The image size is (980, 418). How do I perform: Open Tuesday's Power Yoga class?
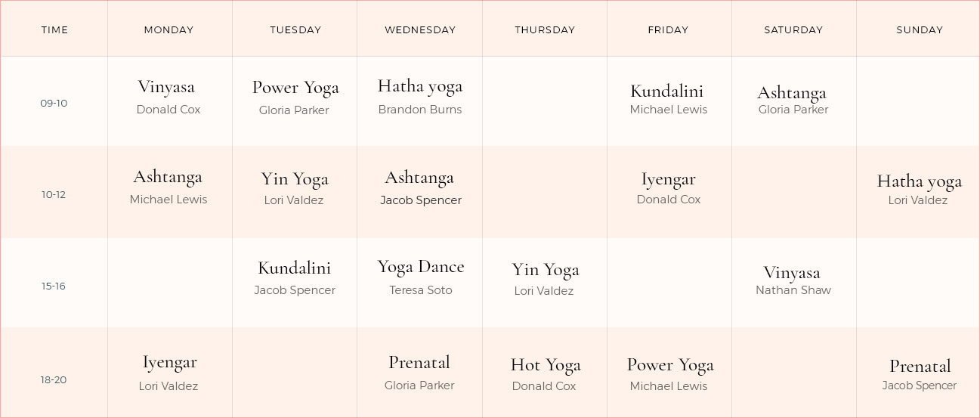point(295,88)
